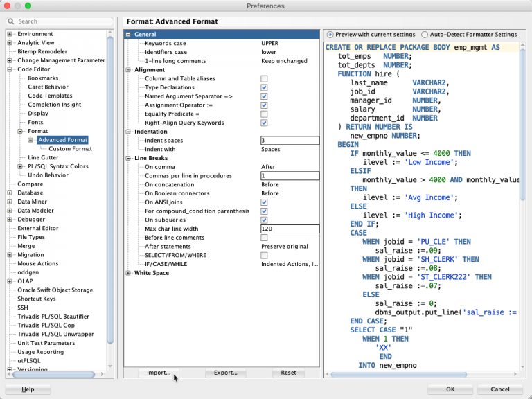532x399 pixels.
Task: Click 'Commas per line in procedures' field
Action: pos(290,175)
